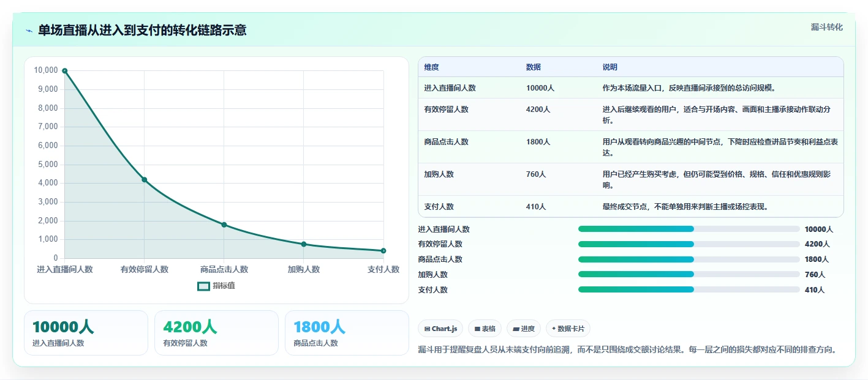Click the 410人 value beside the progress bar
Viewport: 868px width, 380px height.
pyautogui.click(x=815, y=290)
